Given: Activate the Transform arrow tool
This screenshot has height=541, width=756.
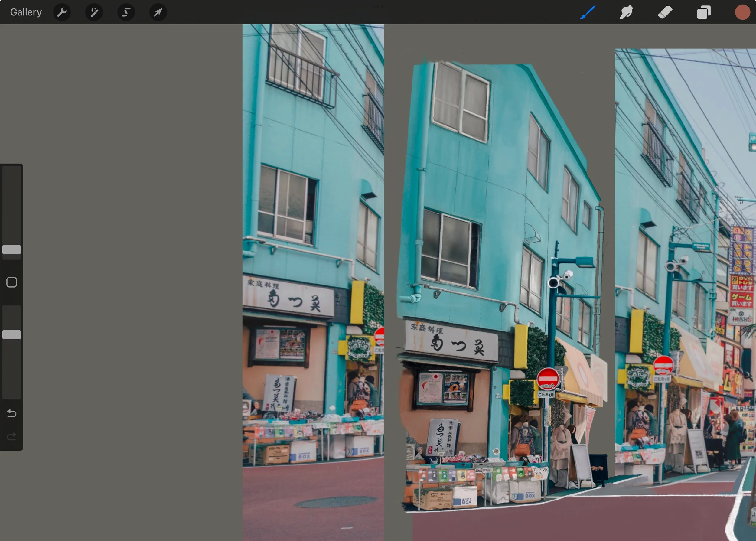Looking at the screenshot, I should click(x=158, y=12).
